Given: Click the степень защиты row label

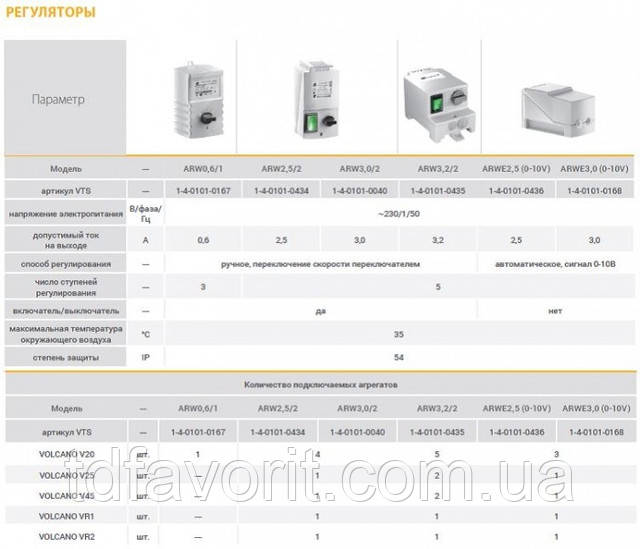Looking at the screenshot, I should [x=66, y=358].
